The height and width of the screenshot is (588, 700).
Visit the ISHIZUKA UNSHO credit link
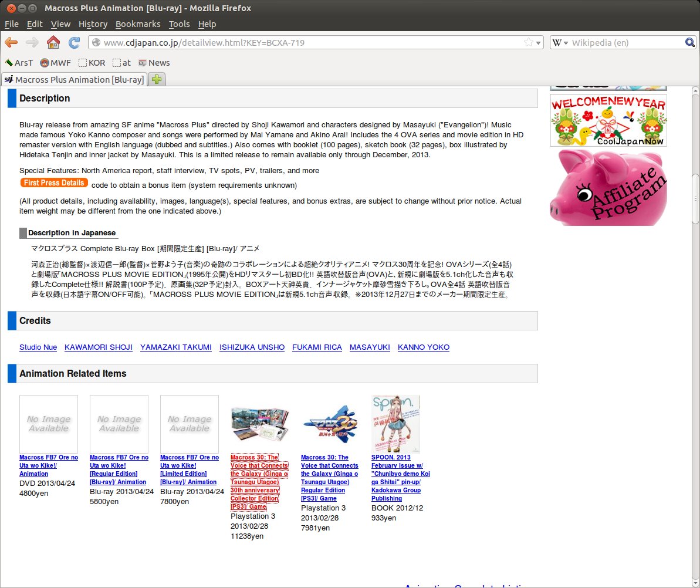click(x=252, y=347)
